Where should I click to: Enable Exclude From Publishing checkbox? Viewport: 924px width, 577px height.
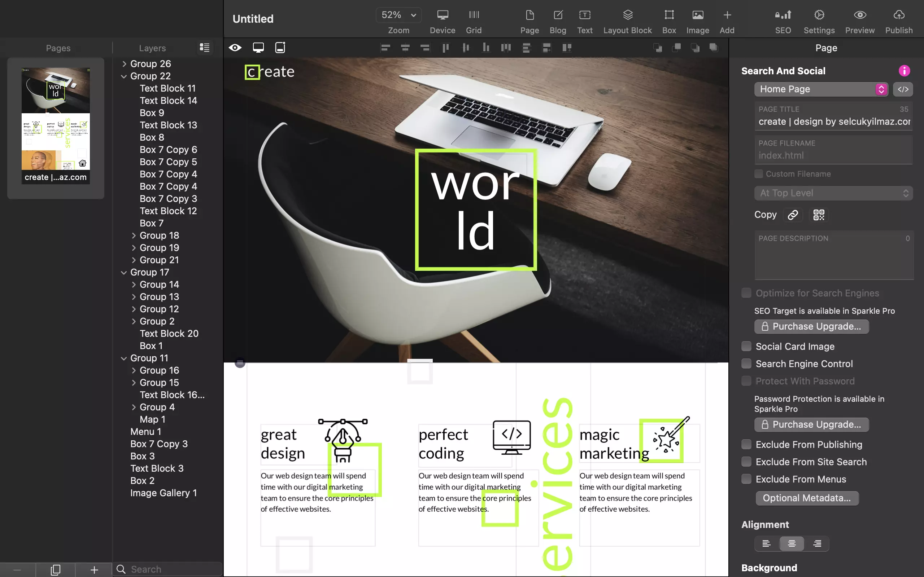(x=746, y=444)
